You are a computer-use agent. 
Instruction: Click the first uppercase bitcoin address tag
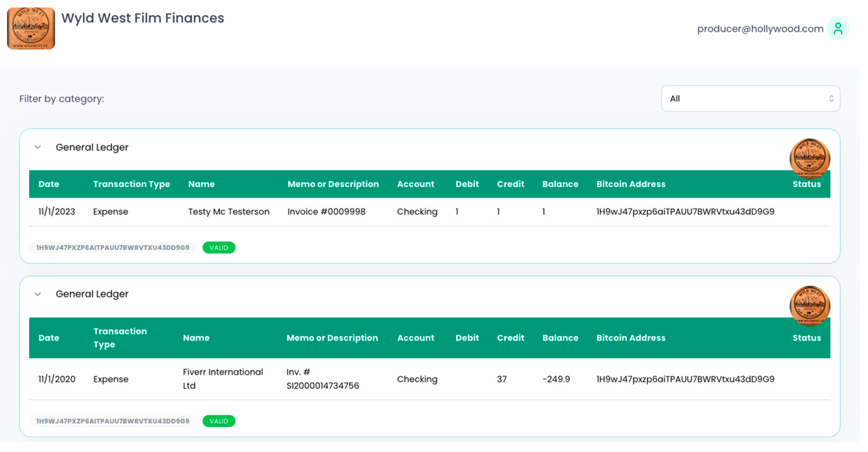point(113,248)
